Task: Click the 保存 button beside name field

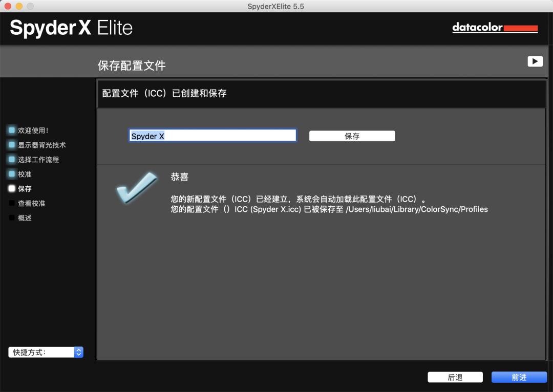Action: click(x=352, y=136)
